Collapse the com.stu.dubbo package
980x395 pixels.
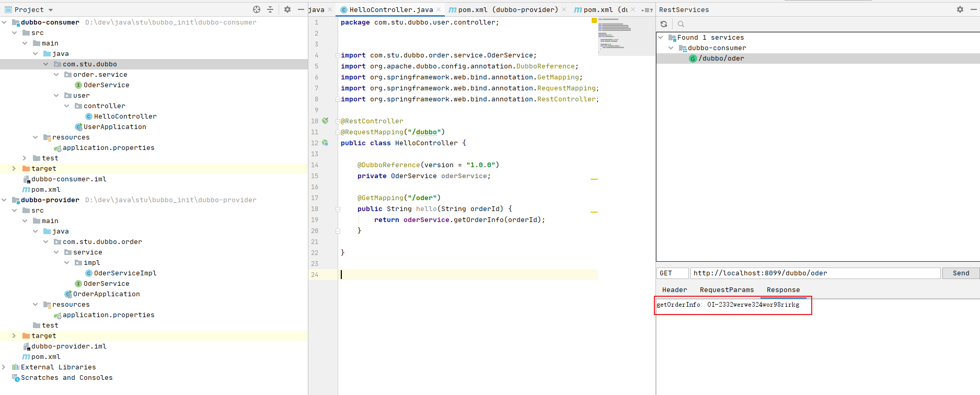pos(46,64)
